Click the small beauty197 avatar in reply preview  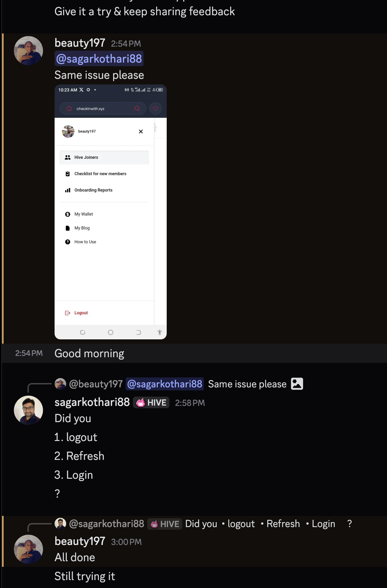click(x=60, y=384)
